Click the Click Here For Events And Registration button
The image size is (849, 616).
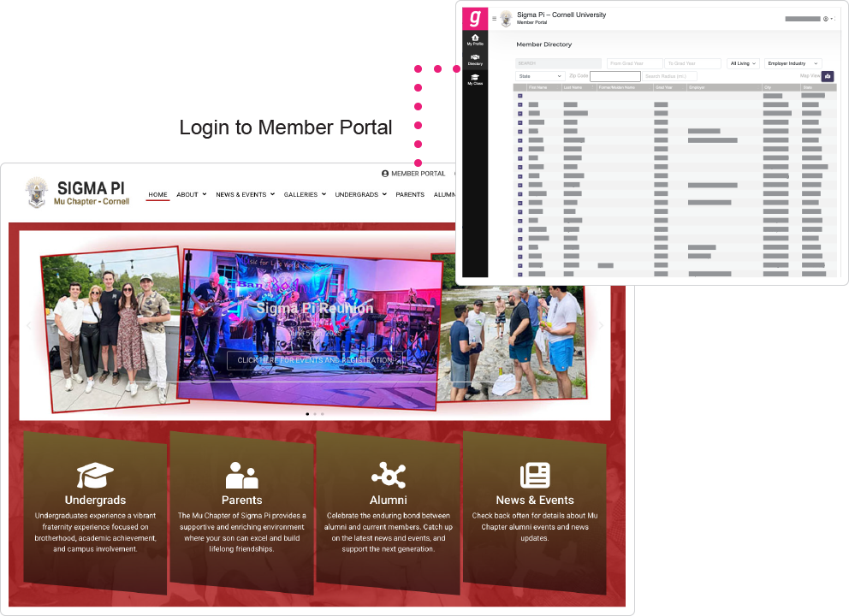click(x=315, y=360)
